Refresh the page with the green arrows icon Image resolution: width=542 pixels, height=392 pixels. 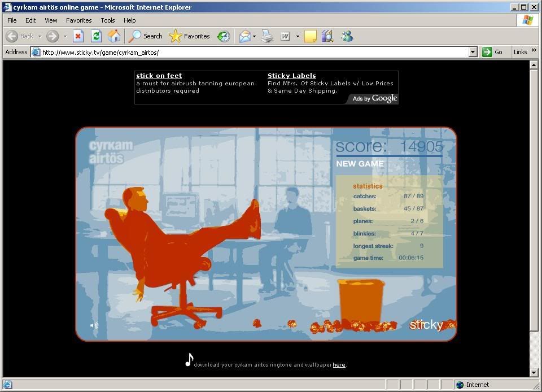click(96, 36)
